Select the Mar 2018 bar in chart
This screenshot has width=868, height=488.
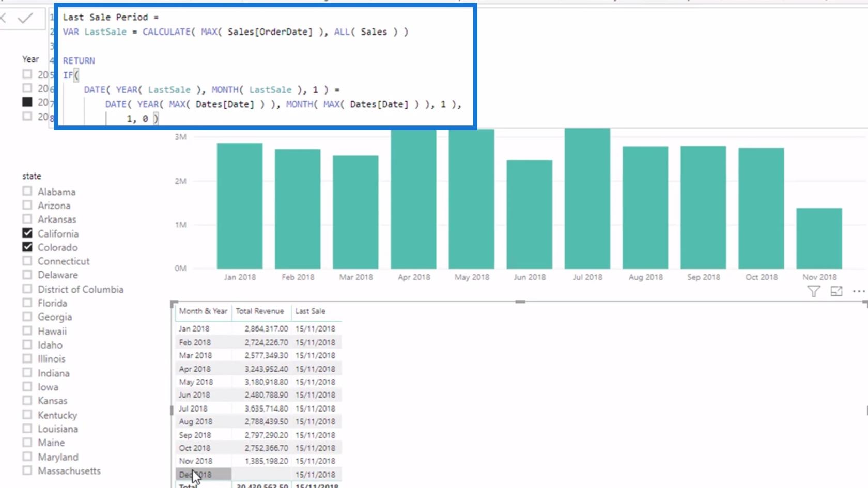355,212
